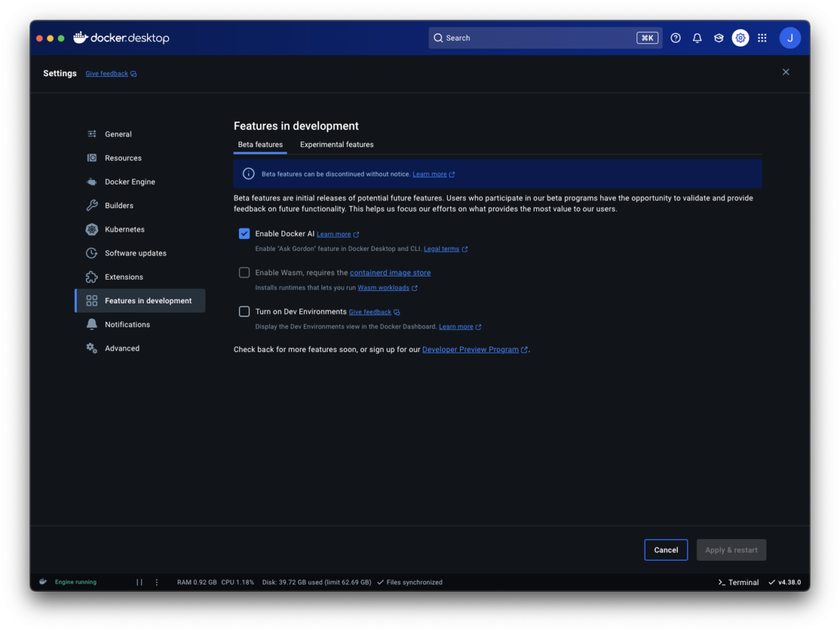Open the Terminal from the status bar
Viewport: 840px width, 631px height.
tap(738, 582)
